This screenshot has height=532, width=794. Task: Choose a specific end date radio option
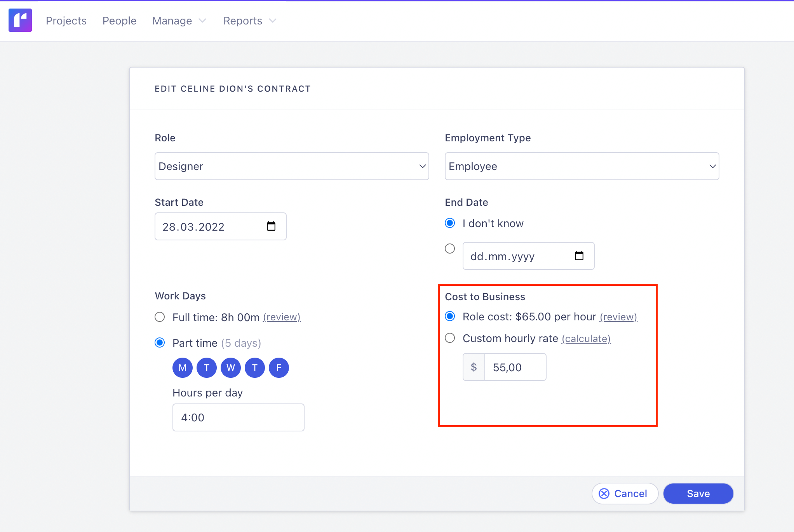click(x=449, y=249)
